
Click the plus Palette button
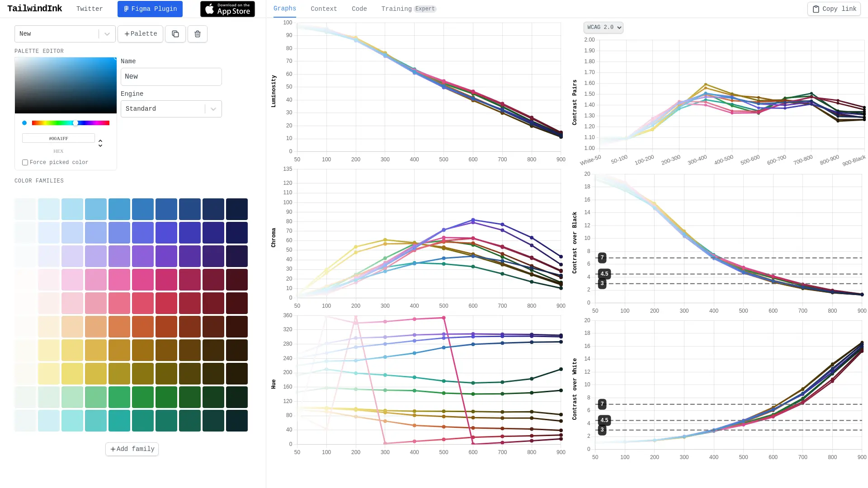tap(140, 34)
